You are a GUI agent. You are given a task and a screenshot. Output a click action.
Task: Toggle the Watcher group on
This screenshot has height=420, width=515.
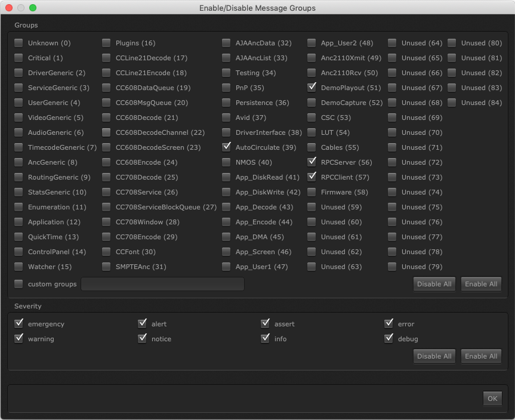[x=18, y=267]
